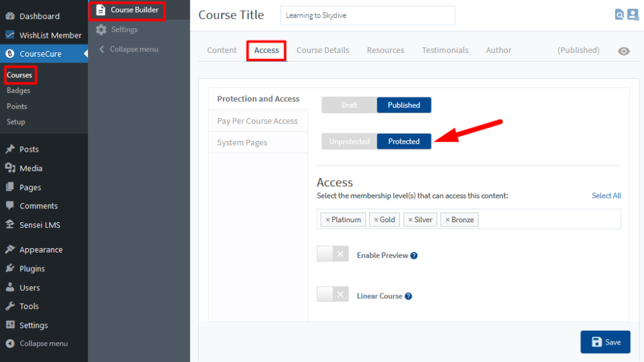Go to Courses submenu

click(19, 75)
